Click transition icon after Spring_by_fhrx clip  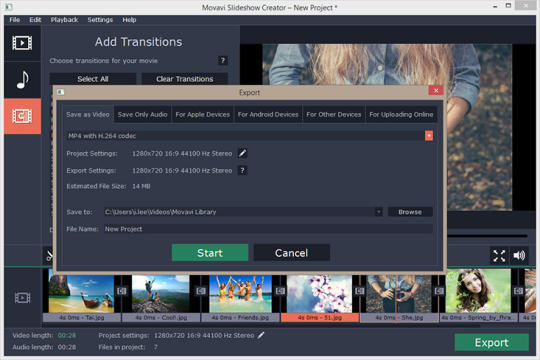pyautogui.click(x=518, y=291)
